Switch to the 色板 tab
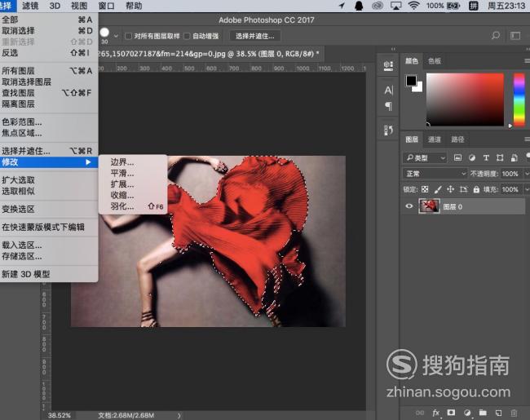The height and width of the screenshot is (420, 530). (435, 61)
